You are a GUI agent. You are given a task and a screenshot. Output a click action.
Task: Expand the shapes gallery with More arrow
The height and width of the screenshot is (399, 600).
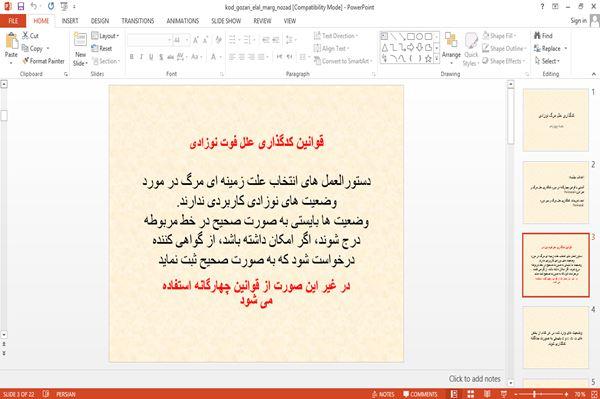pos(436,59)
